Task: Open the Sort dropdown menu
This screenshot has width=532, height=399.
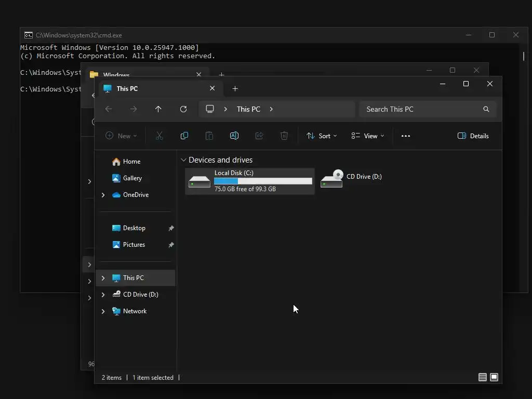Action: click(x=322, y=136)
